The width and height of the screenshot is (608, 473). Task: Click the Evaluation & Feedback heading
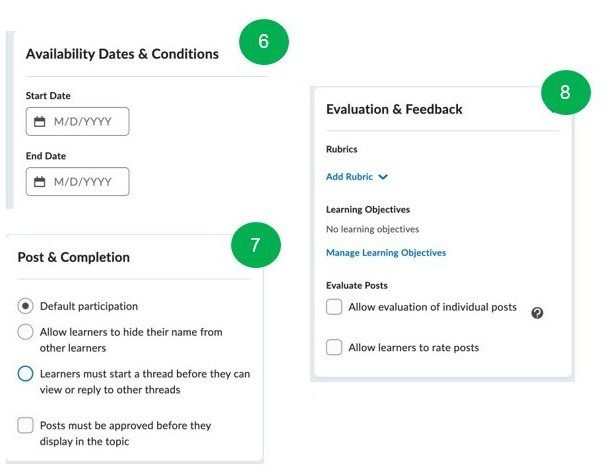click(394, 109)
